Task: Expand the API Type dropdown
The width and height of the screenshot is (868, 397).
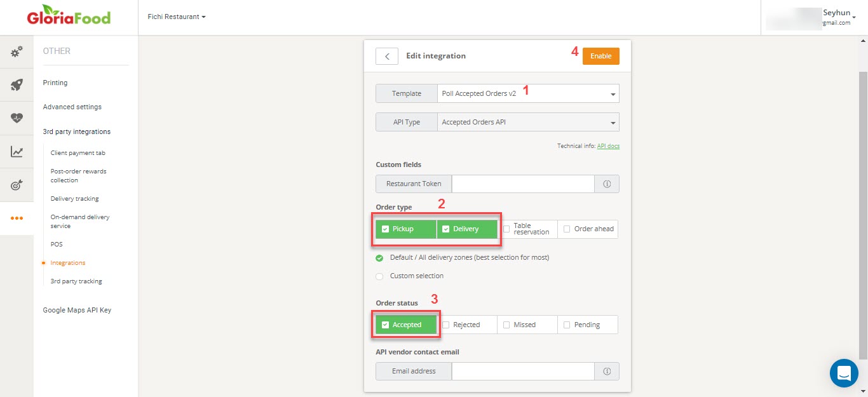Action: (614, 121)
